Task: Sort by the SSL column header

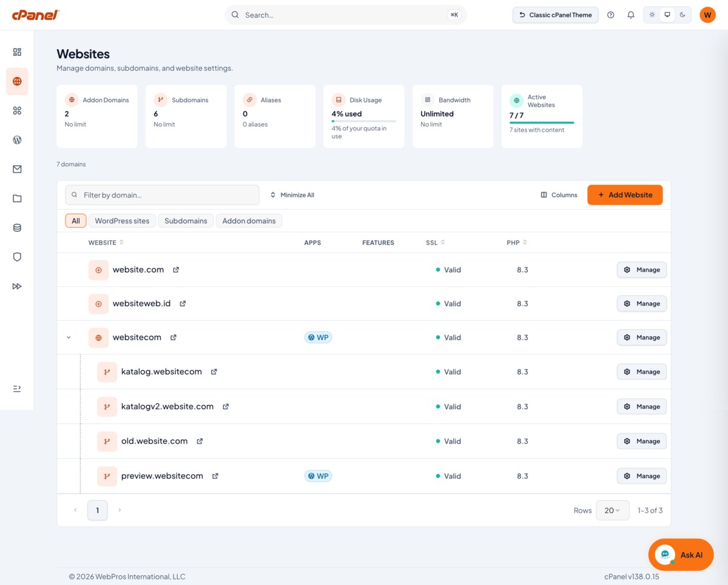Action: 436,242
